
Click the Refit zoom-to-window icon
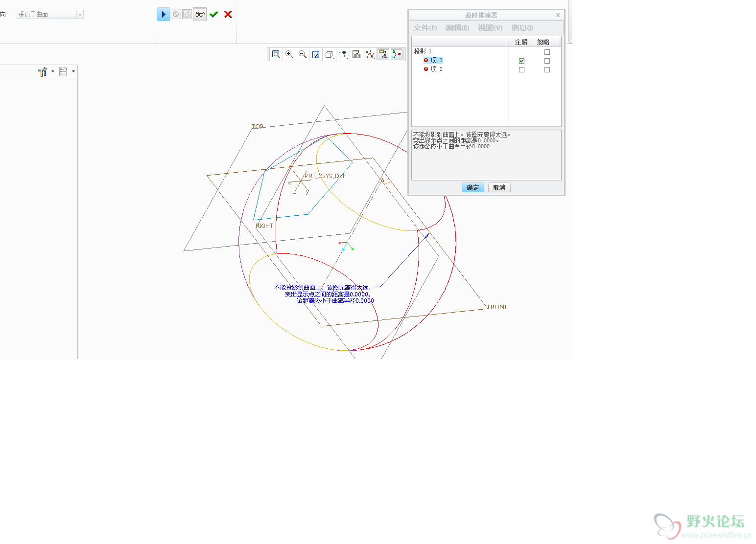[276, 54]
